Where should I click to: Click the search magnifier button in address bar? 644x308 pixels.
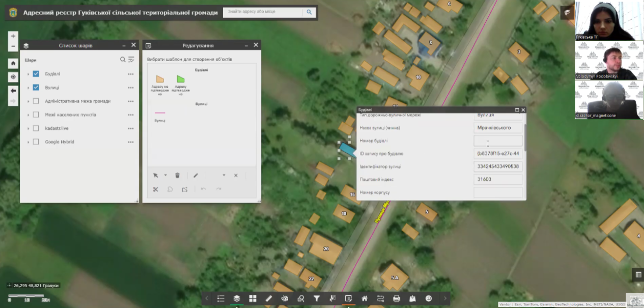tap(309, 12)
